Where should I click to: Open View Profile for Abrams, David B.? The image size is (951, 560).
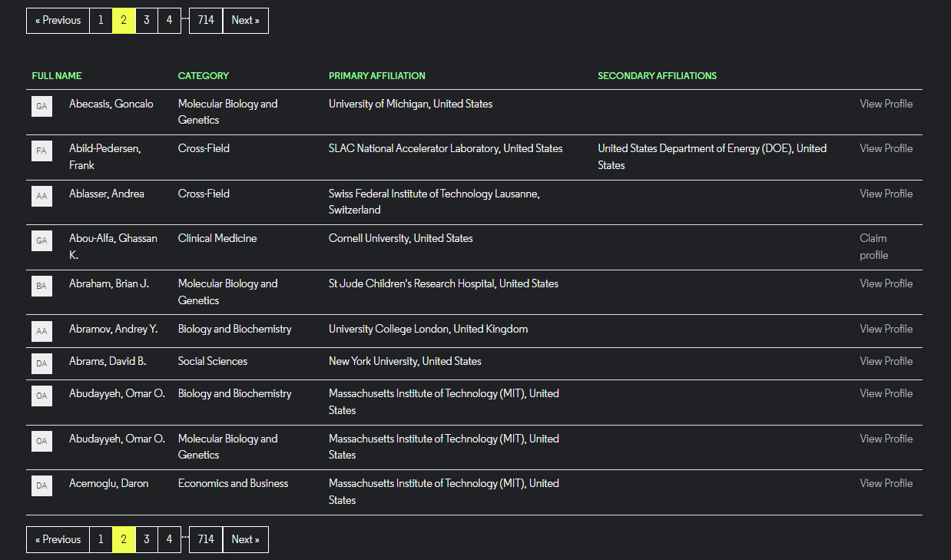click(x=886, y=361)
